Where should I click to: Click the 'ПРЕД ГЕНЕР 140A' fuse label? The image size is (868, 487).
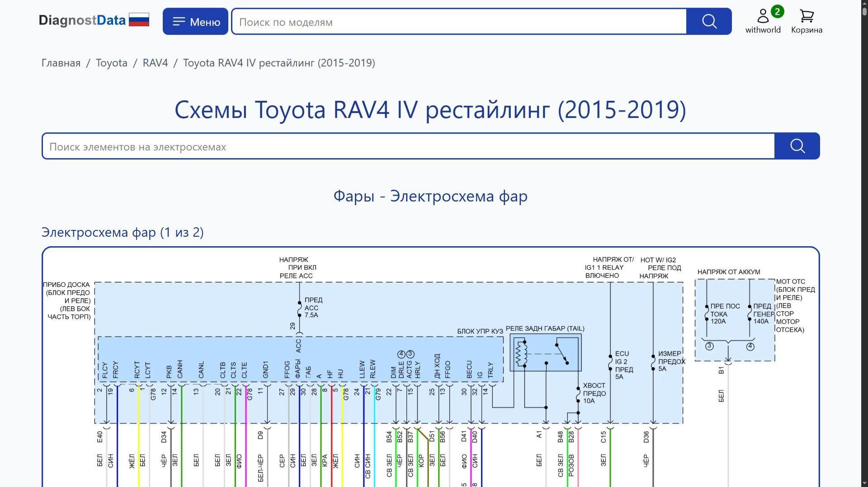click(764, 314)
